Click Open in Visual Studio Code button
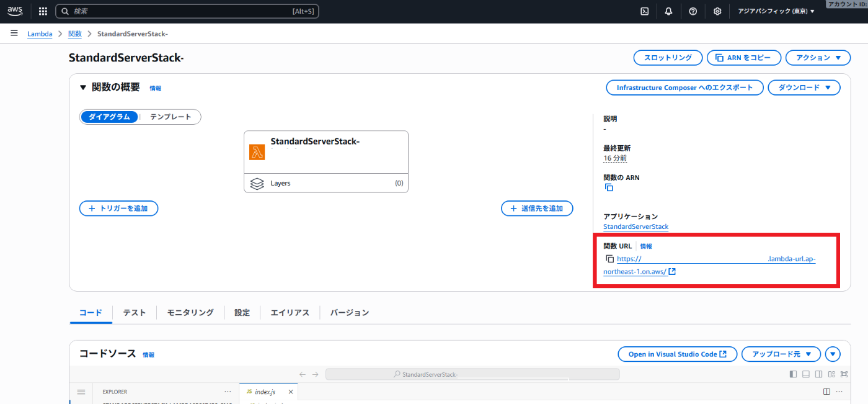Screen dimensions: 868x404 677,354
